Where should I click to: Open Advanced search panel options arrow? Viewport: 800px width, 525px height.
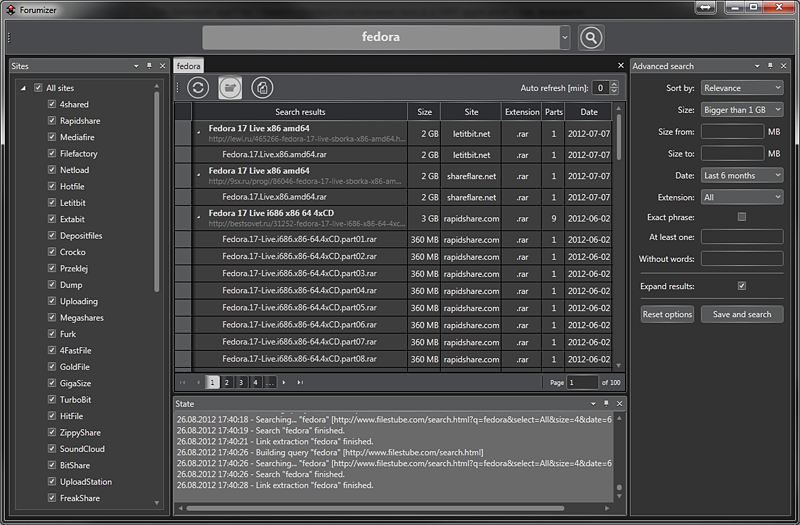[x=757, y=66]
